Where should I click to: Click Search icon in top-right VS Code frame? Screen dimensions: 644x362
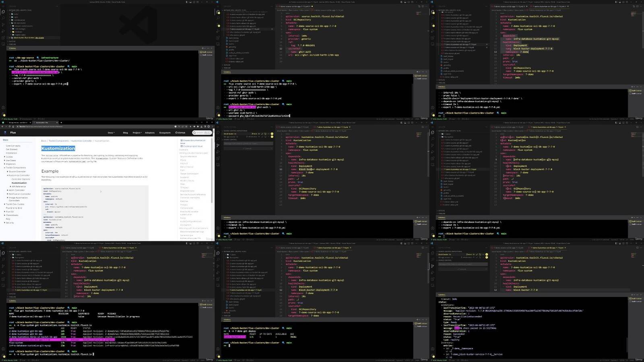click(433, 18)
